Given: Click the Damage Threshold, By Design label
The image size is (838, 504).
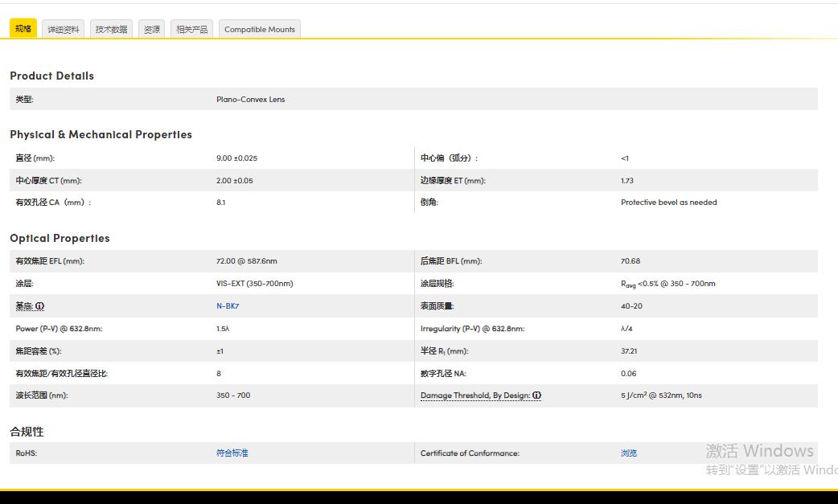Looking at the screenshot, I should (474, 395).
